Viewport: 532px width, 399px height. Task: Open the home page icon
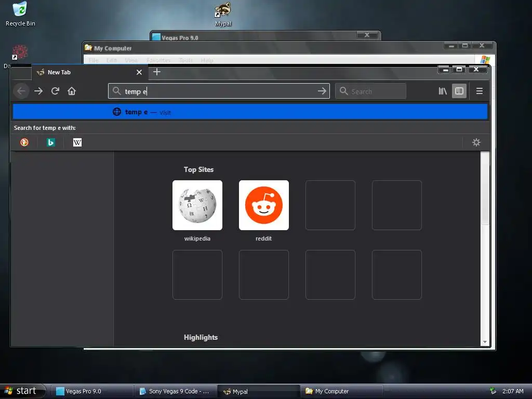(x=72, y=91)
